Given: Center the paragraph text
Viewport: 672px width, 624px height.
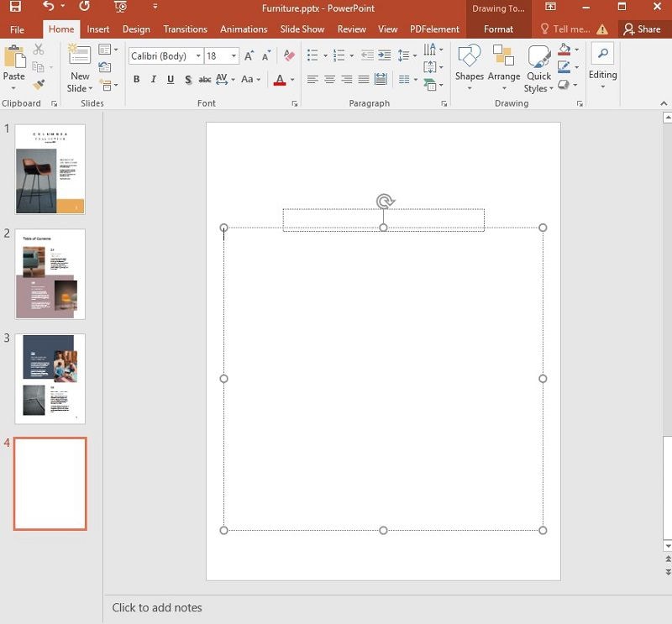Looking at the screenshot, I should [329, 79].
